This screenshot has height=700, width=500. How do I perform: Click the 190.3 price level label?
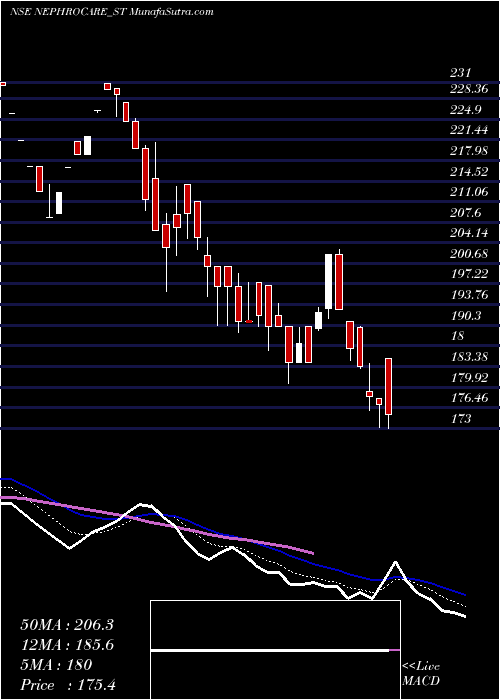click(x=466, y=316)
